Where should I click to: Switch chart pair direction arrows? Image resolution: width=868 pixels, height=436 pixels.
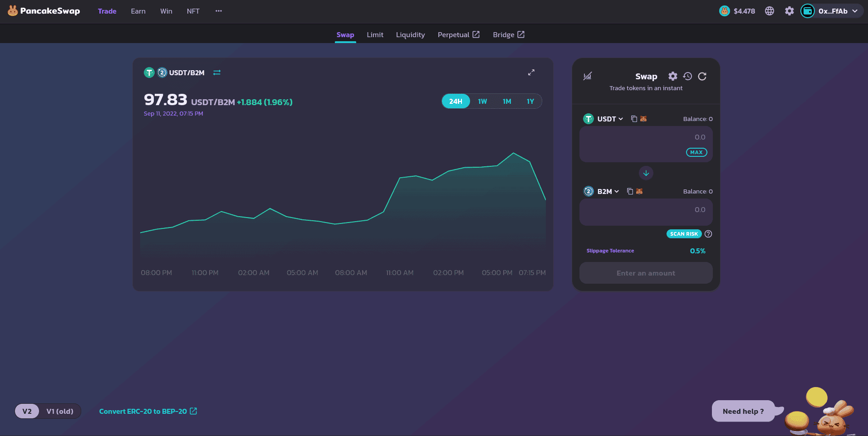(217, 73)
